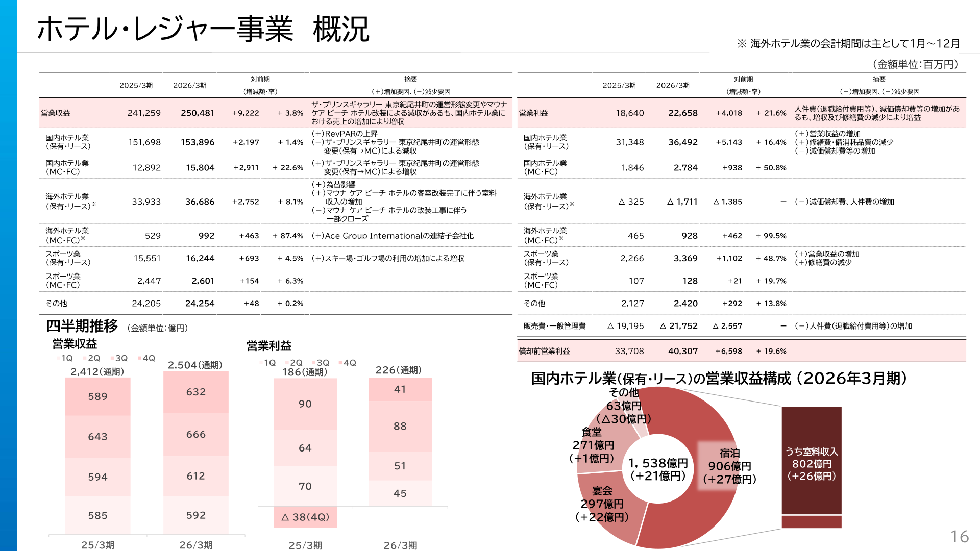This screenshot has width=980, height=551.
Task: Click the page number 16
Action: pyautogui.click(x=960, y=536)
